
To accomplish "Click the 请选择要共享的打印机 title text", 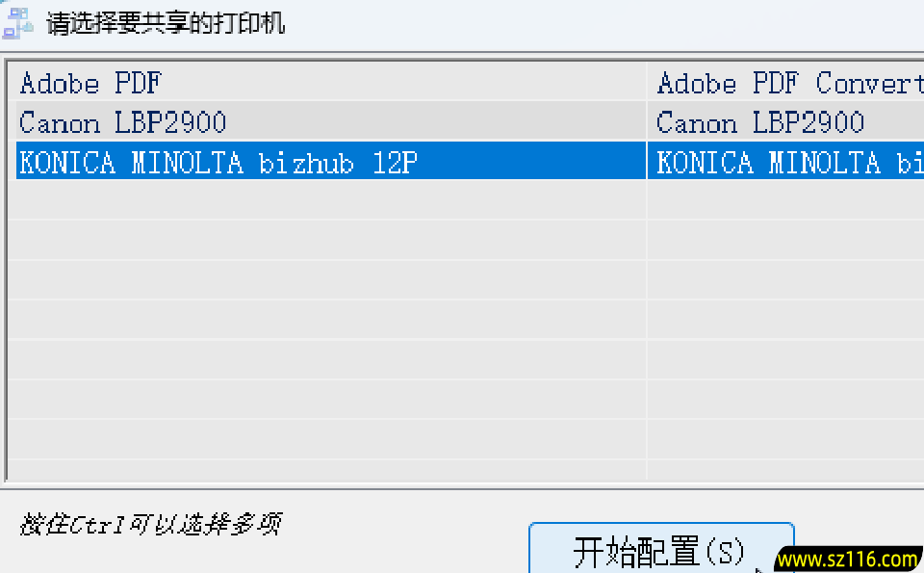I will [x=166, y=23].
